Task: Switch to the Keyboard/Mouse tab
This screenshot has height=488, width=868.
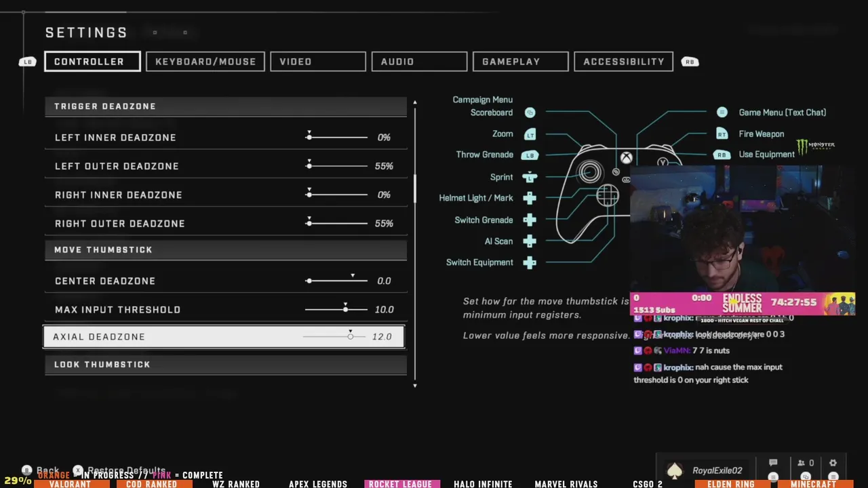Action: [205, 62]
